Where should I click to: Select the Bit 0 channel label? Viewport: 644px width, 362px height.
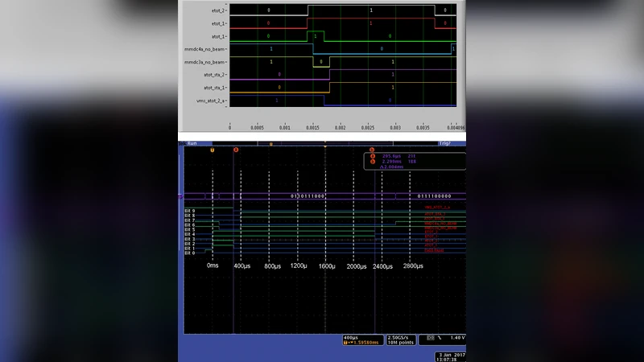point(191,253)
